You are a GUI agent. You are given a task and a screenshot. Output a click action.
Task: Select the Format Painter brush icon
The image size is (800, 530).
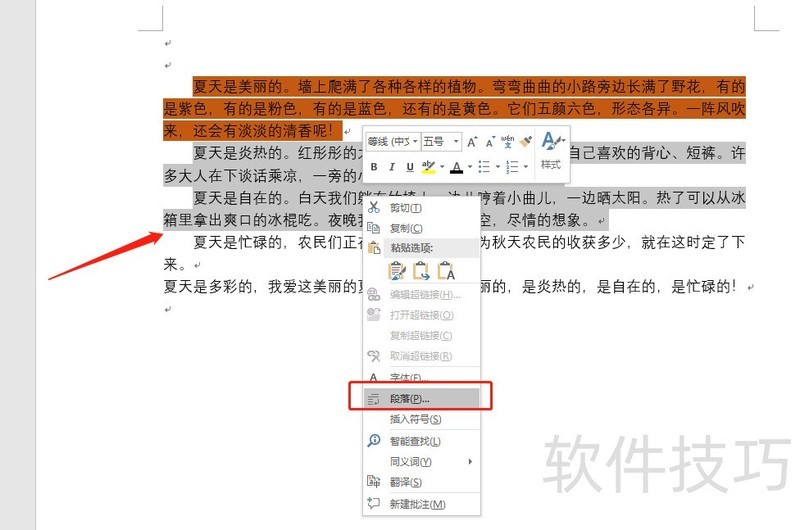point(526,141)
